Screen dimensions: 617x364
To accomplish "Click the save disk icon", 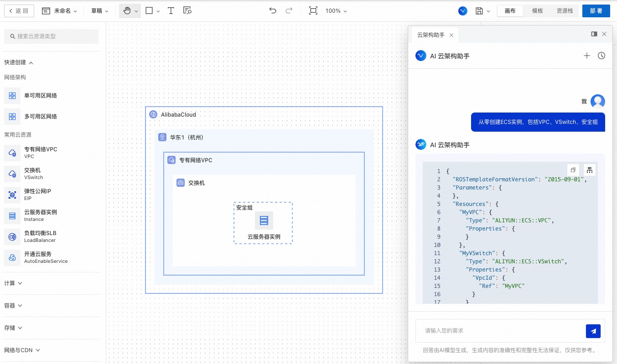I will [x=479, y=11].
